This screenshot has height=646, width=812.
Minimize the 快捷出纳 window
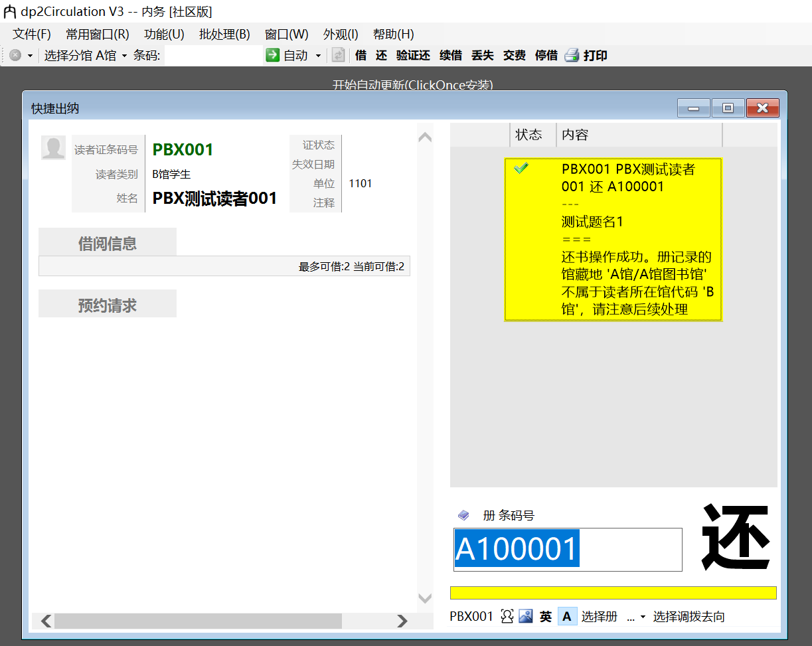pyautogui.click(x=694, y=108)
